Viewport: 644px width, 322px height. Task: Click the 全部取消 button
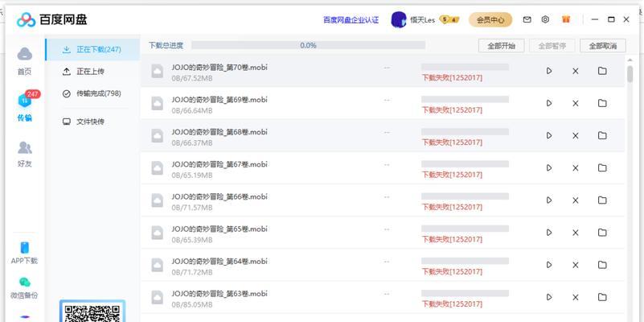603,46
